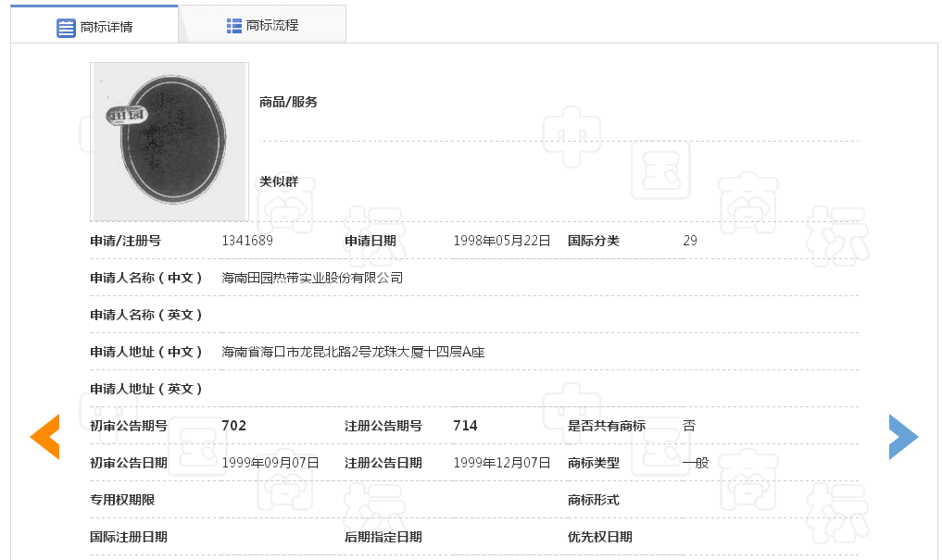Image resolution: width=942 pixels, height=560 pixels.
Task: Select the shared trademark value 否
Action: point(689,426)
